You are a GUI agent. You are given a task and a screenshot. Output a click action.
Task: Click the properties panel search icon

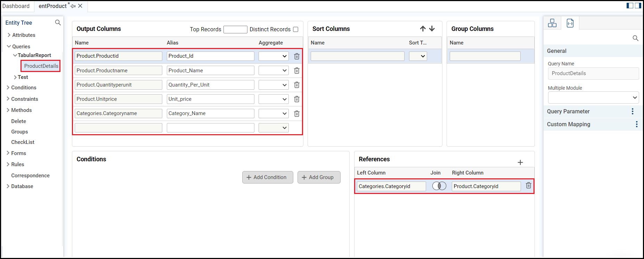(x=635, y=38)
